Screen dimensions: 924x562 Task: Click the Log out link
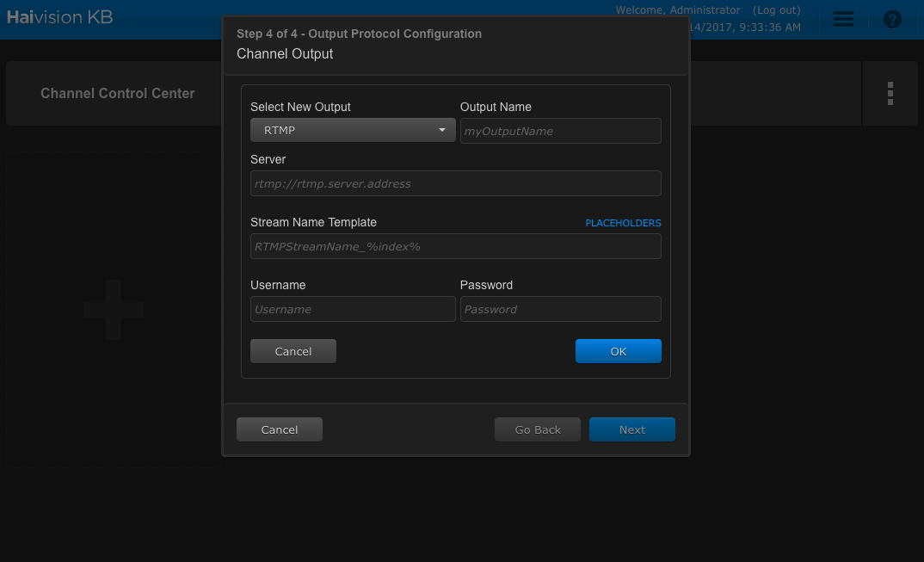(776, 10)
